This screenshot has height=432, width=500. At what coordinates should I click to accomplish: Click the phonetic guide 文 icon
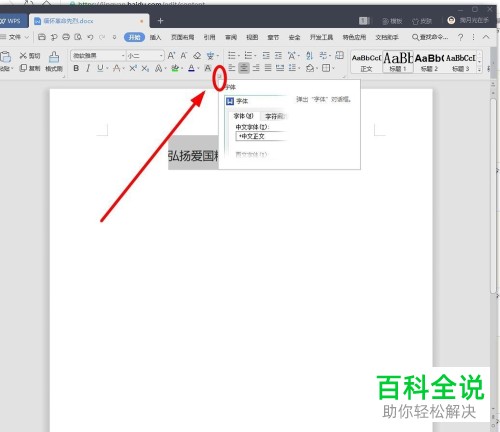pyautogui.click(x=210, y=56)
